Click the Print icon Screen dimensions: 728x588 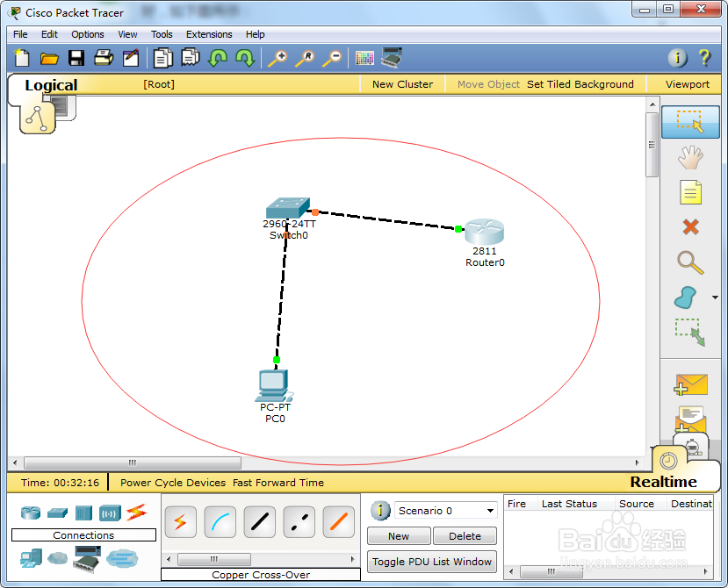coord(104,58)
